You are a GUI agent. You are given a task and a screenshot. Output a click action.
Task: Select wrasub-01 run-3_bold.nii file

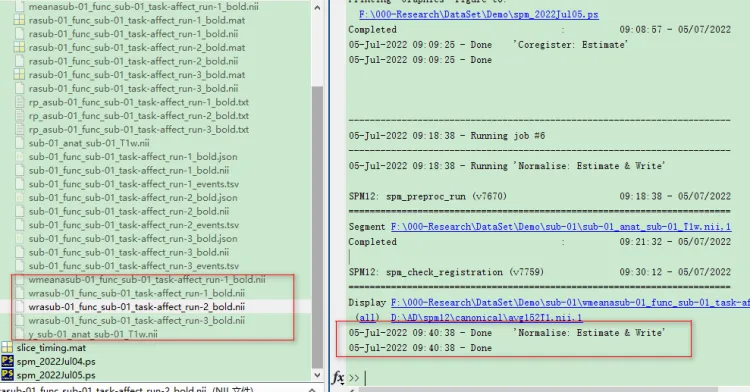tap(136, 320)
